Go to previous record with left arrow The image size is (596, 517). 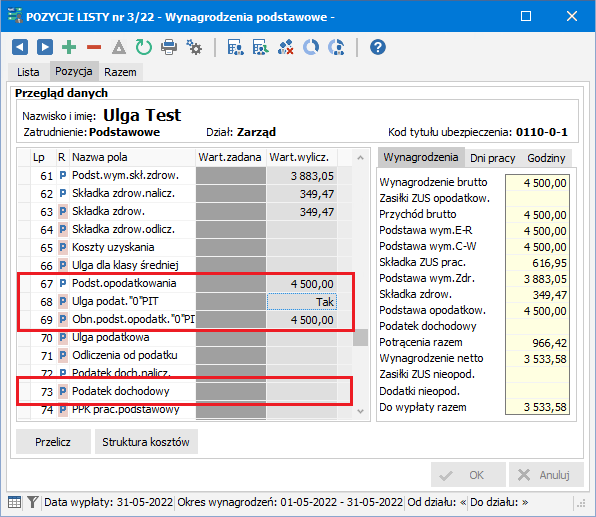[20, 48]
